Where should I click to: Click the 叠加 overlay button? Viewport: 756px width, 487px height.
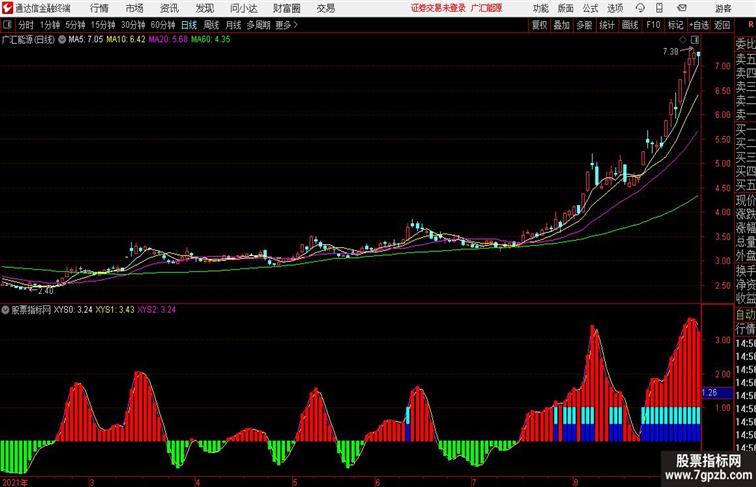click(562, 25)
